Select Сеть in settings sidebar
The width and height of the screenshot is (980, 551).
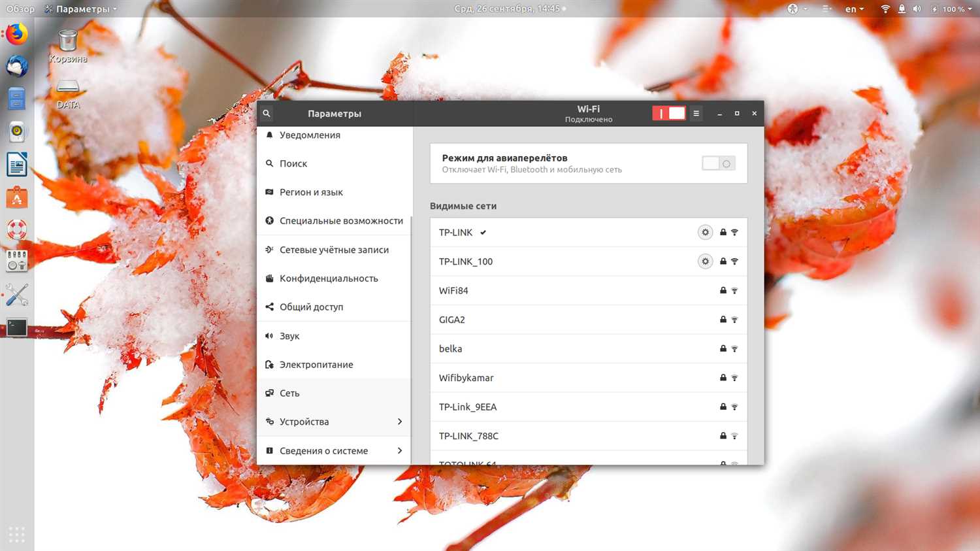pos(334,393)
